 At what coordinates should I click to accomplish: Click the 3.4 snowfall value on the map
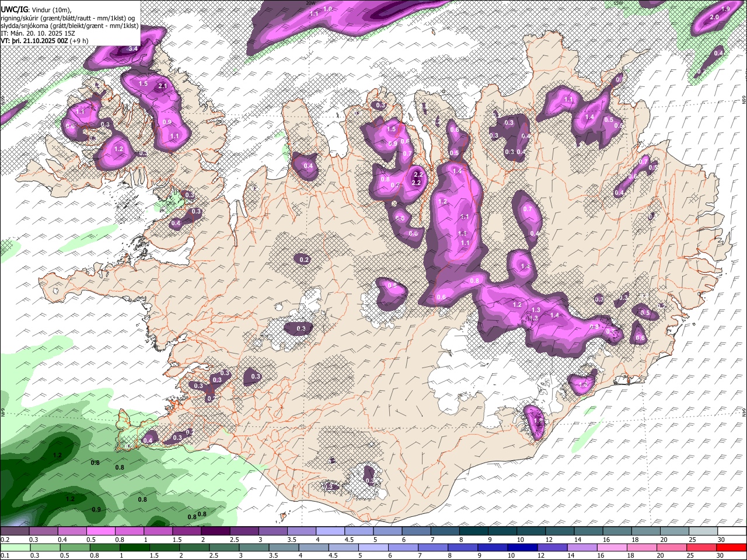133,49
